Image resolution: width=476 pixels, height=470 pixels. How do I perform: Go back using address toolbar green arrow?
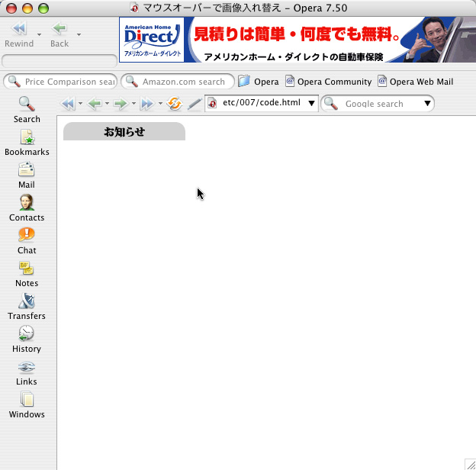tap(95, 104)
